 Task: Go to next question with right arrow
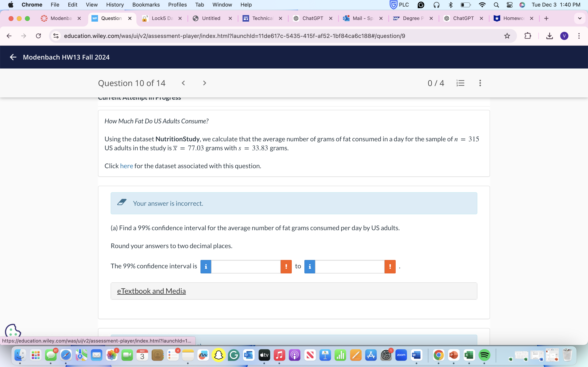pos(204,83)
